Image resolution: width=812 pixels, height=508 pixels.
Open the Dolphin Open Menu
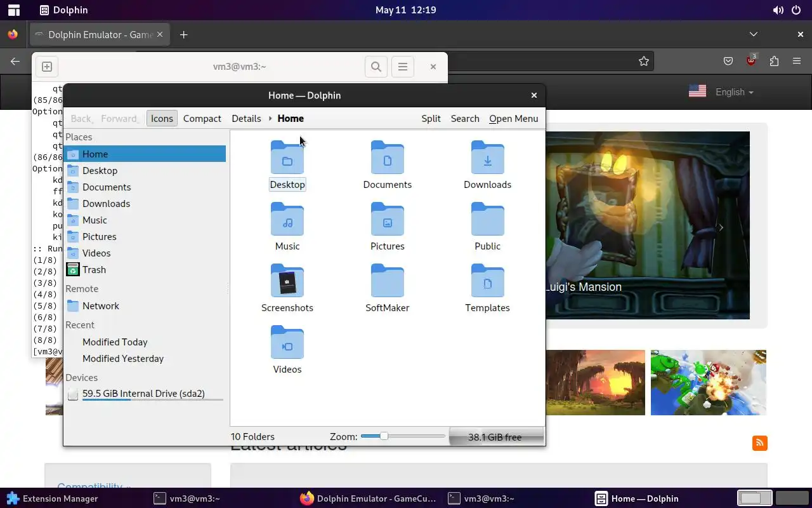[x=513, y=118]
